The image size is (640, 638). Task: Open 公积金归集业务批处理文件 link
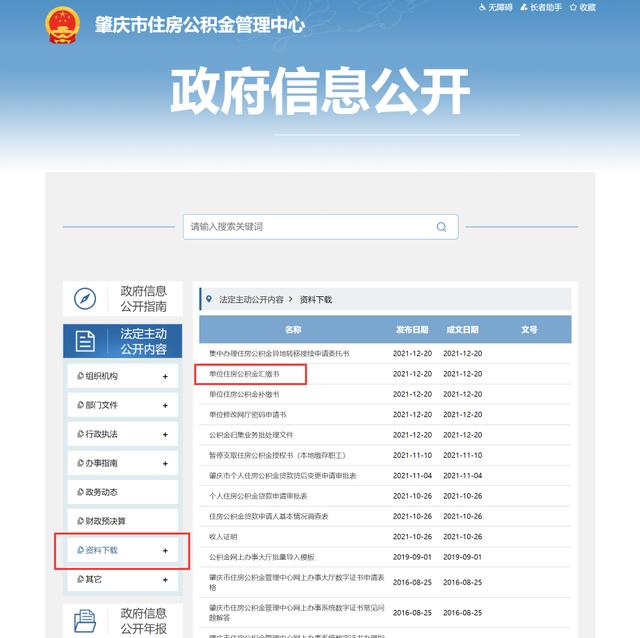tap(251, 435)
